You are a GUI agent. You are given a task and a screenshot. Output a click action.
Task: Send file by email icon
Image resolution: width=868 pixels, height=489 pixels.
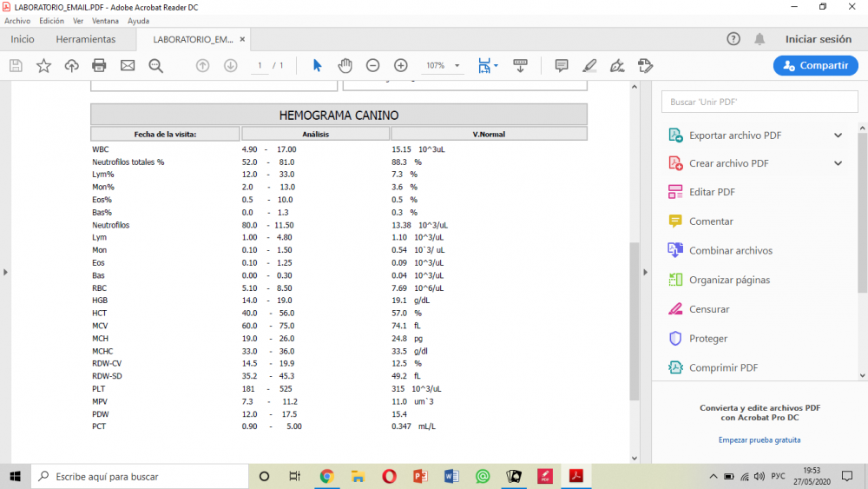[x=128, y=65]
